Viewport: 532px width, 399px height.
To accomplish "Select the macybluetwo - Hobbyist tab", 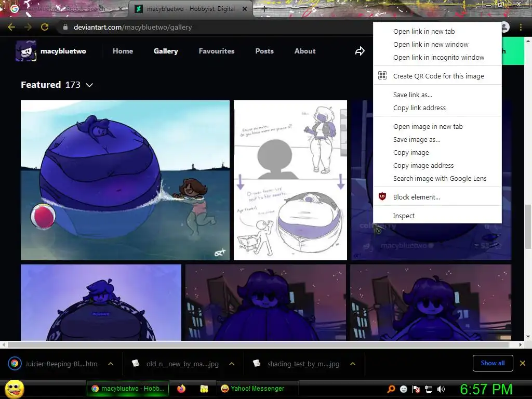I will pos(190,9).
